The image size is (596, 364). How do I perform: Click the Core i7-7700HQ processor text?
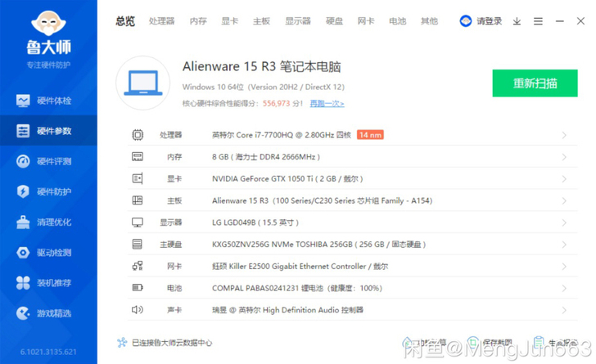(x=282, y=135)
